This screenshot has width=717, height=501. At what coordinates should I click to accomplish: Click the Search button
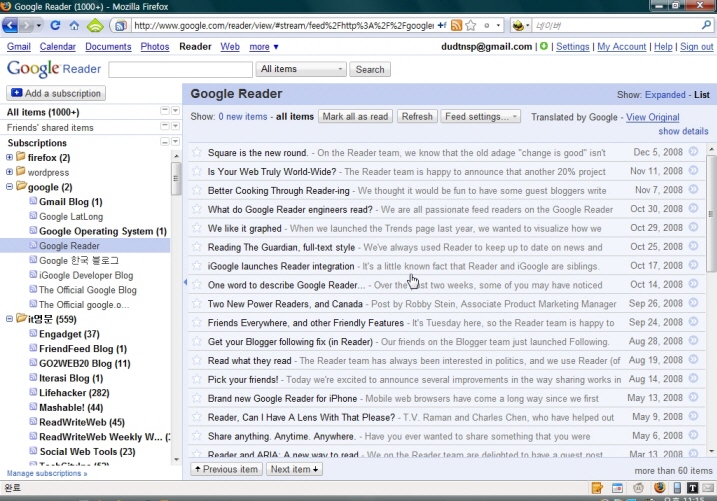coord(370,69)
